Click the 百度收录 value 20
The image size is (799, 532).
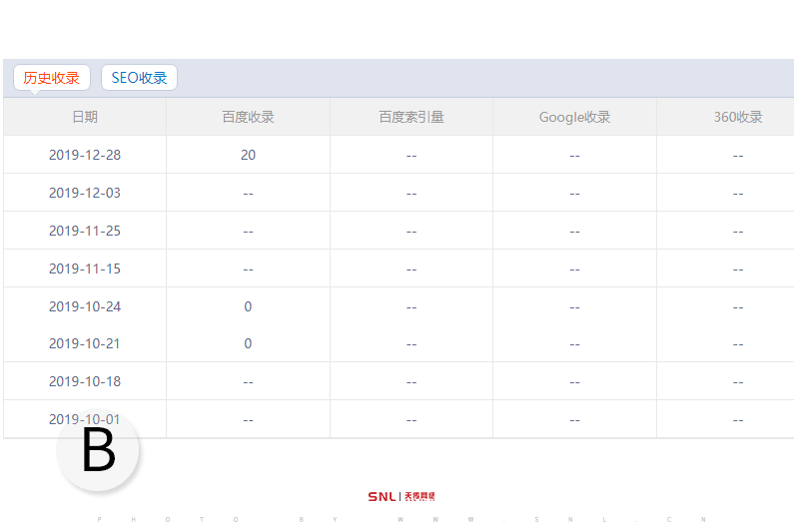coord(248,155)
